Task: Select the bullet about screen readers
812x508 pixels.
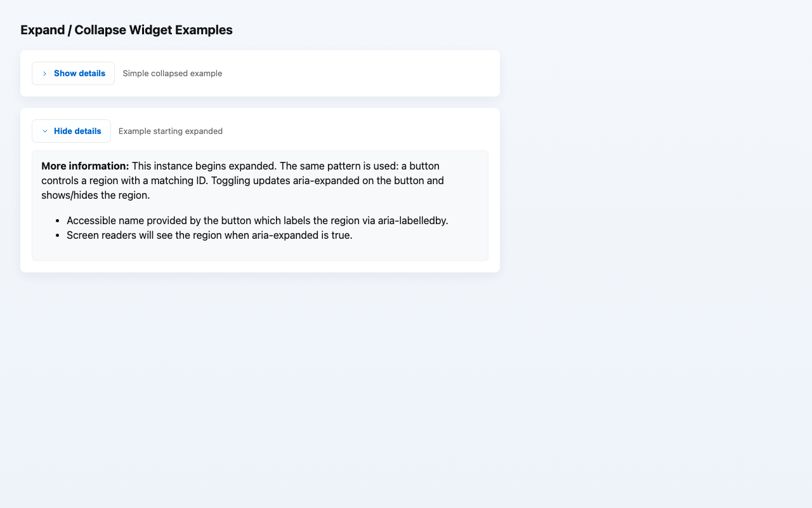Action: coord(209,235)
